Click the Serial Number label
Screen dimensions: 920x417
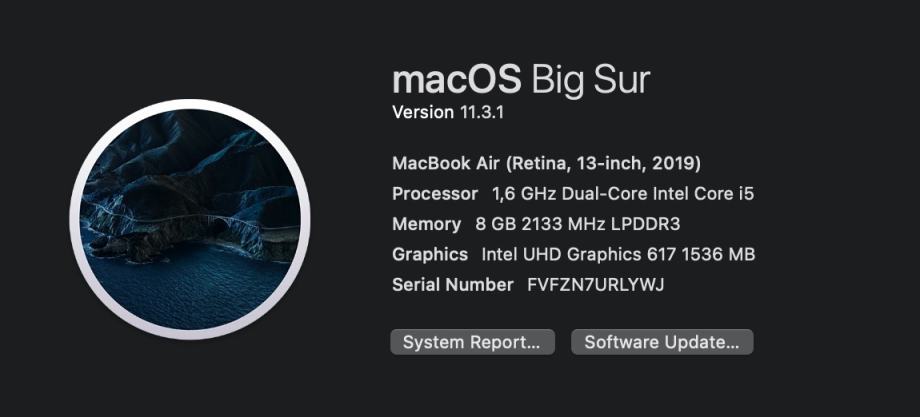[x=453, y=285]
